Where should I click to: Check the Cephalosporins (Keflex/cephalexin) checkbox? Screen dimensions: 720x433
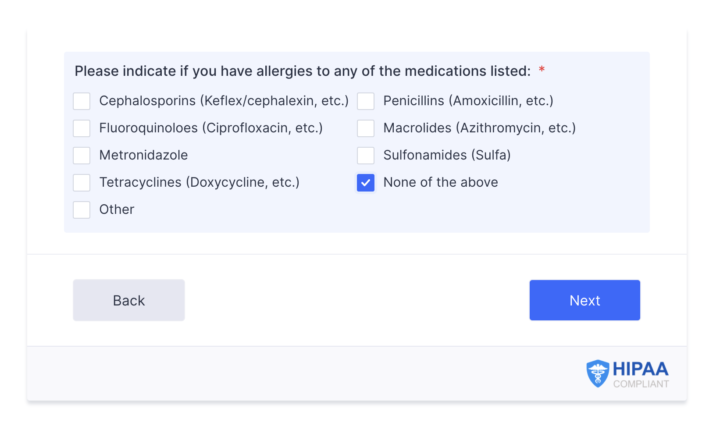point(82,101)
